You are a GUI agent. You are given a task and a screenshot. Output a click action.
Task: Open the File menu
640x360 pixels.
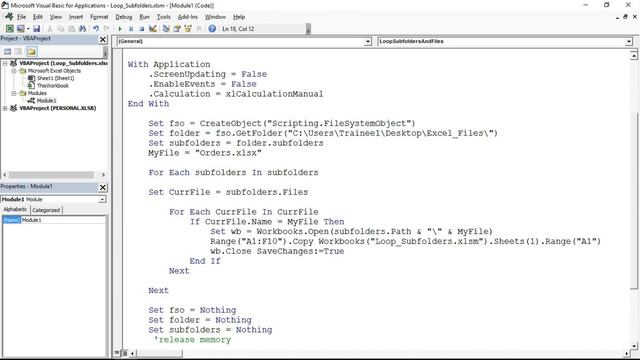[21, 17]
